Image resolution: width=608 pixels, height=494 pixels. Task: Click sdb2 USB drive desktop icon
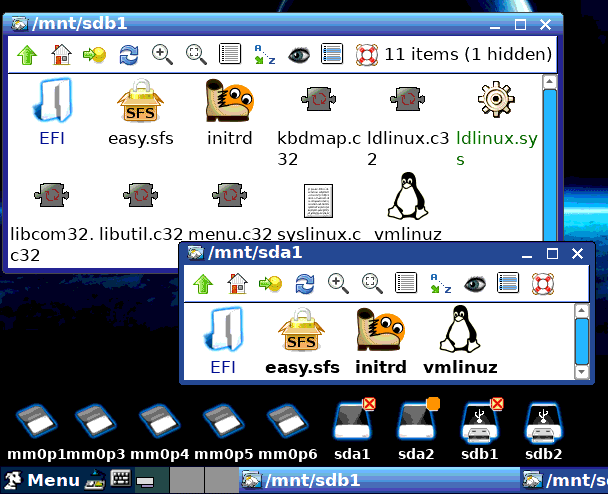tap(544, 430)
